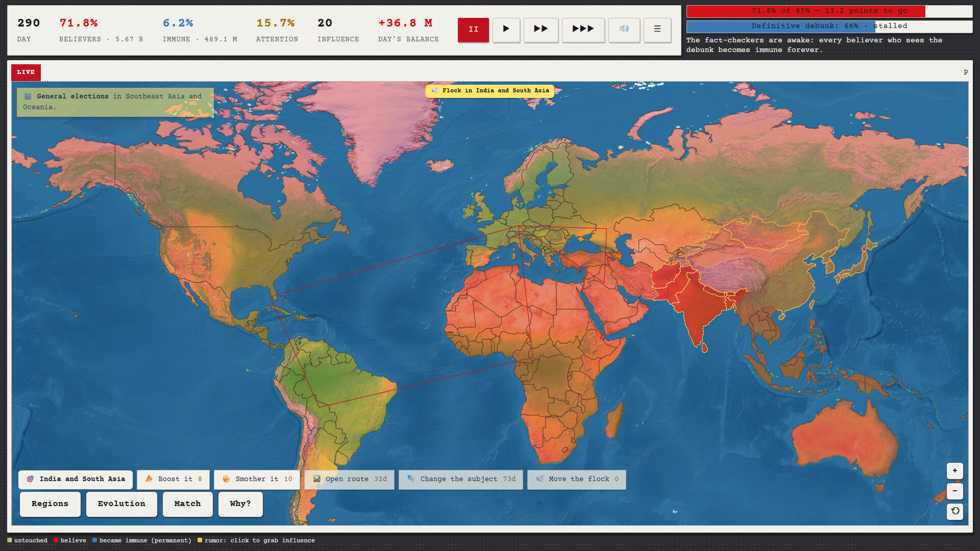980x551 pixels.
Task: Click the Boost it action
Action: (x=173, y=479)
